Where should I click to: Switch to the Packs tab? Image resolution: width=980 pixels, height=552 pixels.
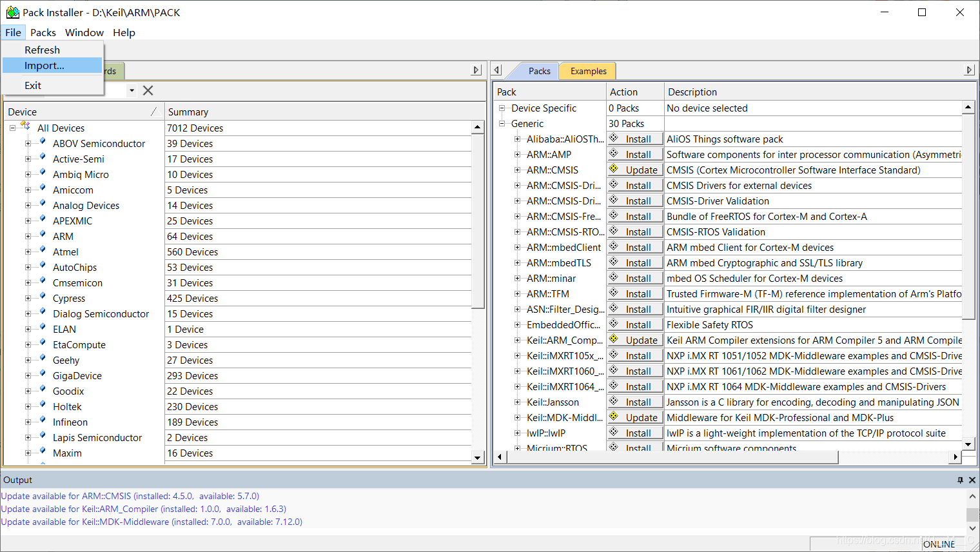[539, 71]
